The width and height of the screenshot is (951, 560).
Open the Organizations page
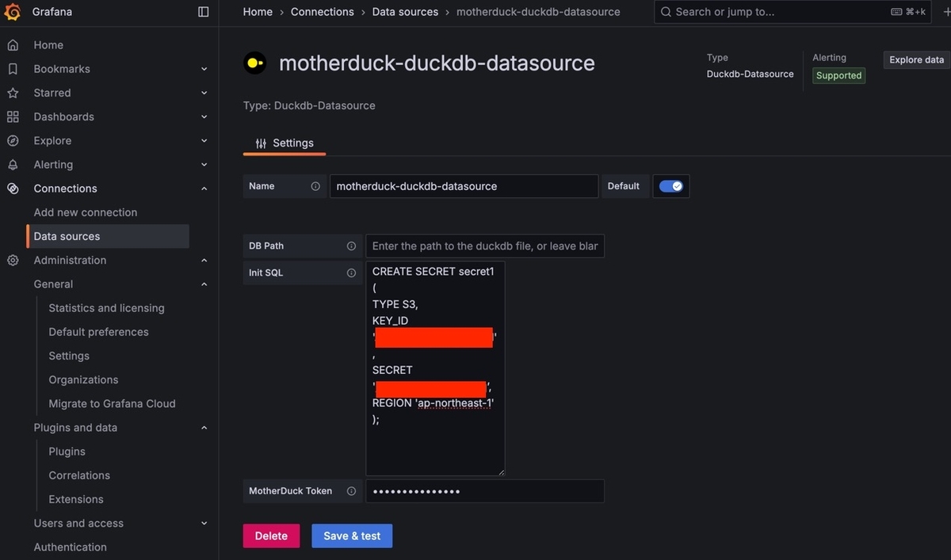click(x=83, y=379)
